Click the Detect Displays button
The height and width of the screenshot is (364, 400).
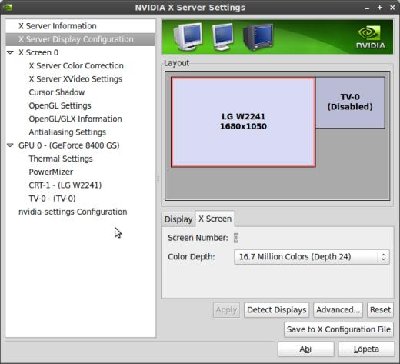(x=277, y=310)
